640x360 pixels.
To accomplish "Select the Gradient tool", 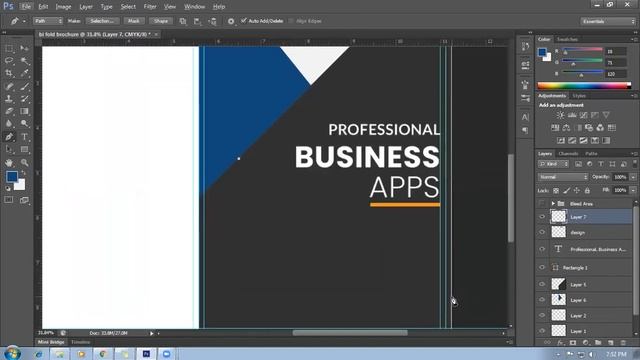I will coord(24,111).
